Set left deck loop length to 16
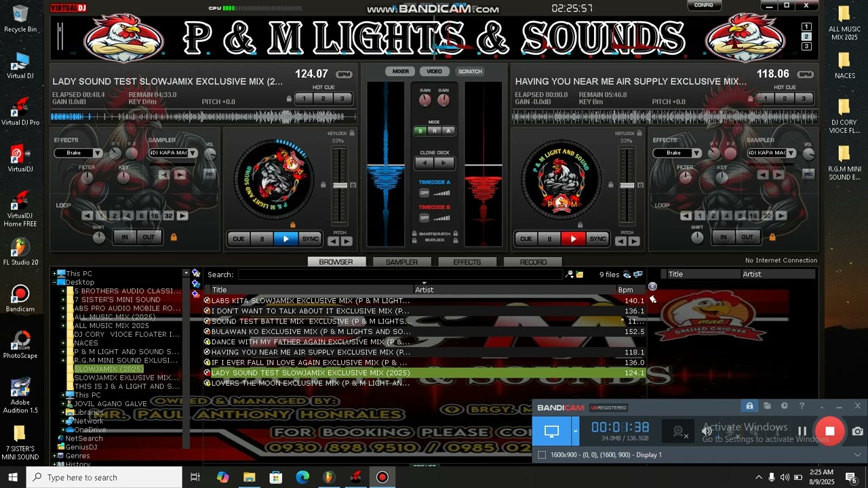Image resolution: width=868 pixels, height=488 pixels. [x=155, y=216]
